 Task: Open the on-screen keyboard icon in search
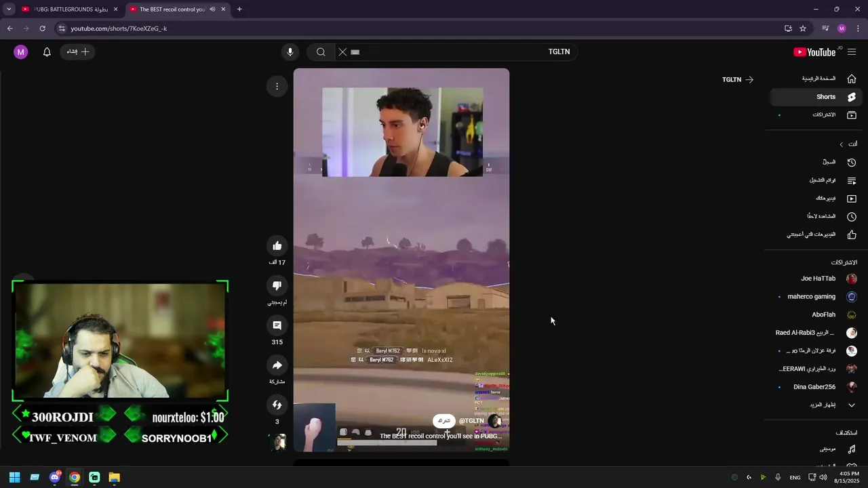pos(355,52)
